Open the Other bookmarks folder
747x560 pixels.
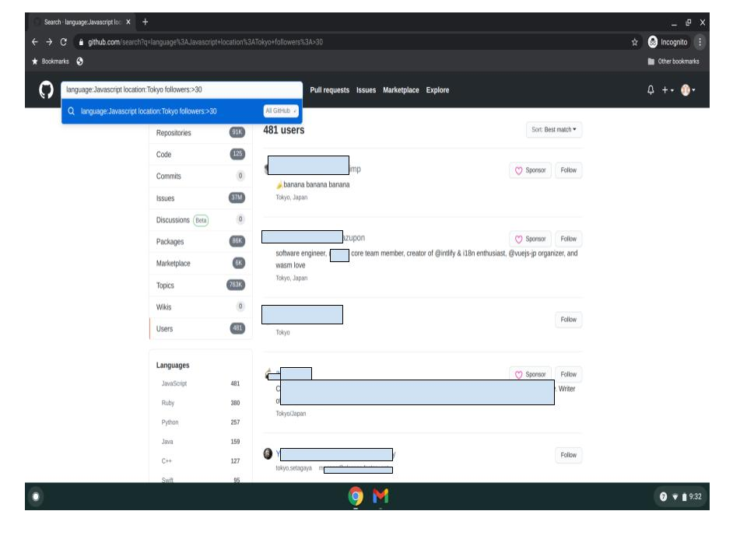tap(674, 61)
